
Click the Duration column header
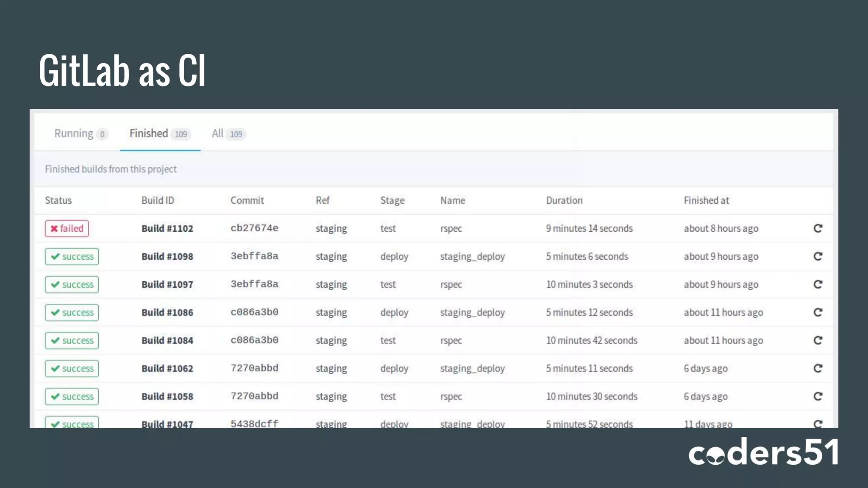(x=564, y=200)
